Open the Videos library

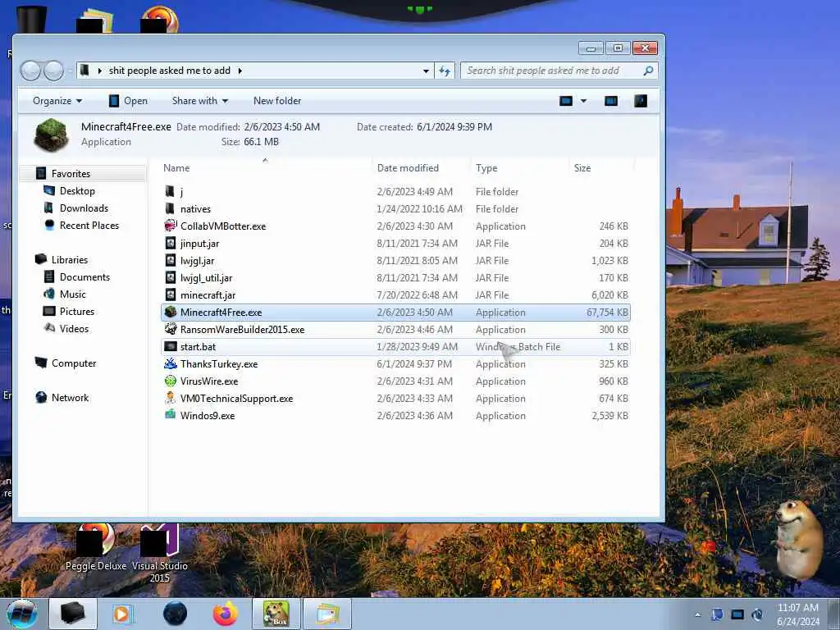(x=74, y=328)
